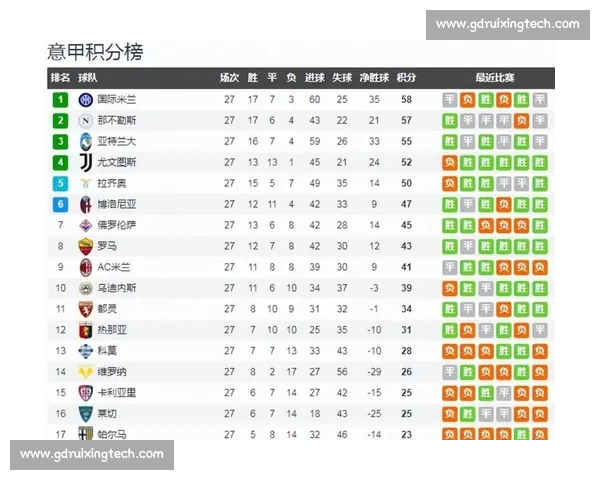Open the Fiorentina (佛罗伦萨) logo
The image size is (600, 480).
point(85,225)
